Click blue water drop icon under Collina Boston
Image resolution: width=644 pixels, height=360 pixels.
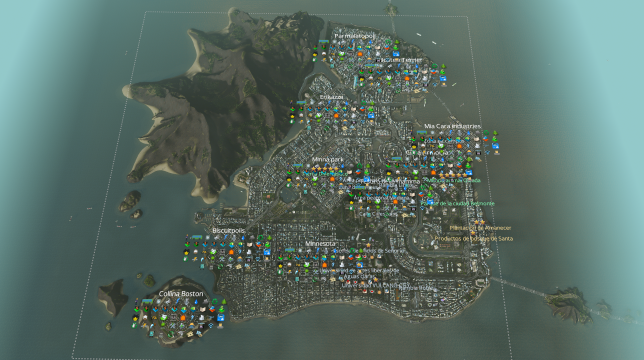point(196,302)
